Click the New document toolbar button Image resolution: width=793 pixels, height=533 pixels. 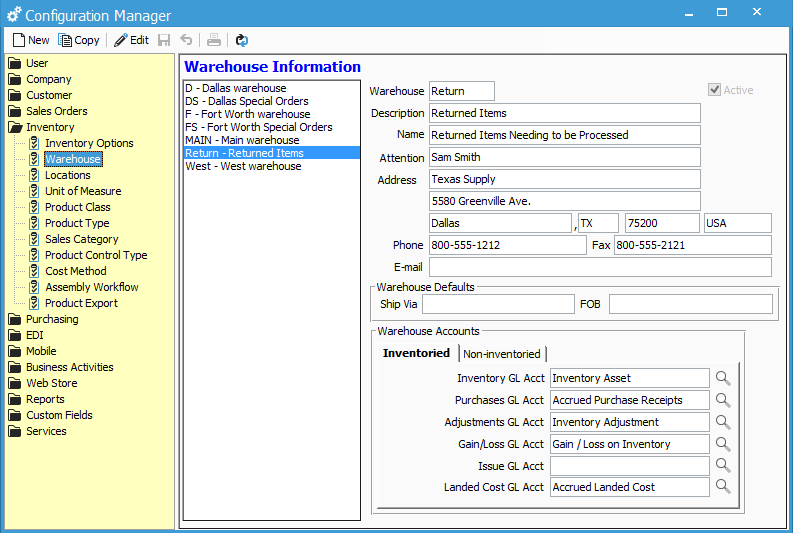click(x=31, y=40)
